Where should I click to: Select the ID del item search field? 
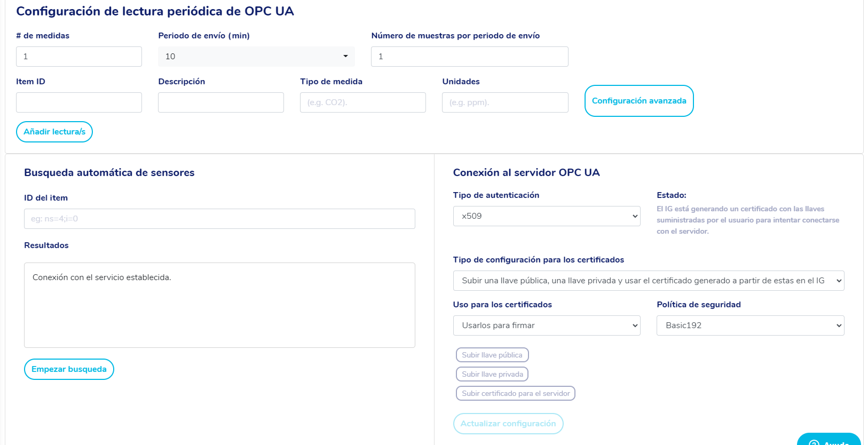219,218
